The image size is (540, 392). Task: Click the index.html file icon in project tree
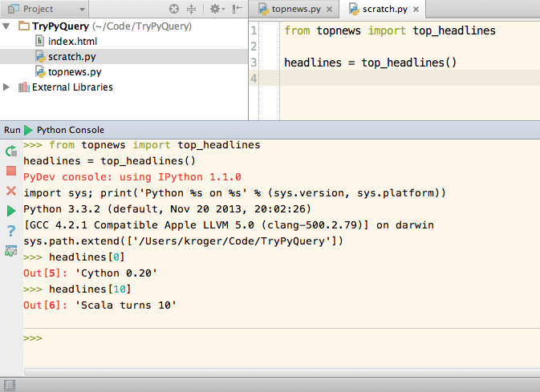click(x=40, y=41)
